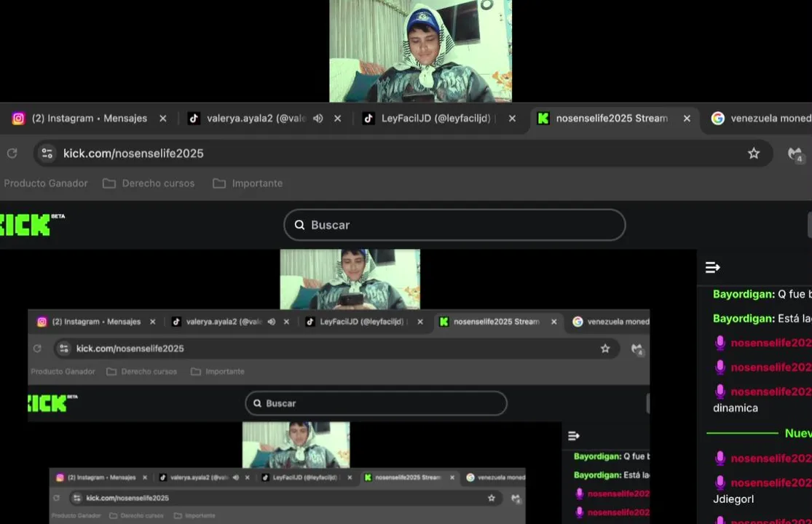Click webcam preview below the largest Buscar field
Image resolution: width=812 pixels, height=524 pixels.
click(350, 279)
